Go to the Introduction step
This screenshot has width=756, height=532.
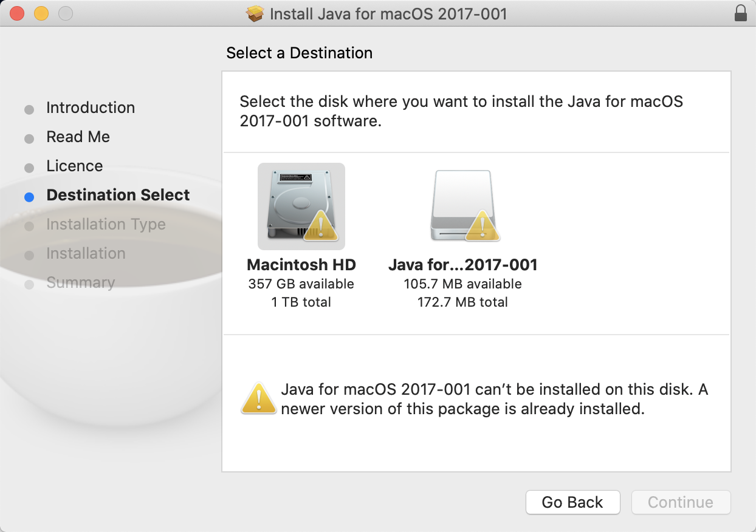(x=91, y=108)
